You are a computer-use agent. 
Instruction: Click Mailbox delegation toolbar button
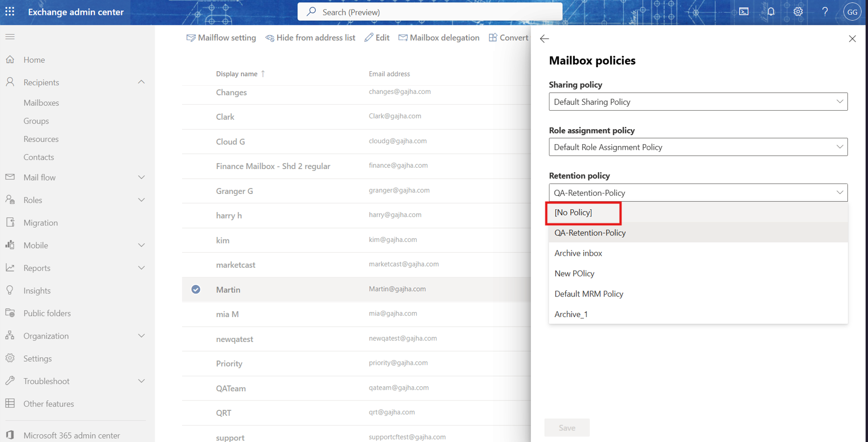click(439, 38)
